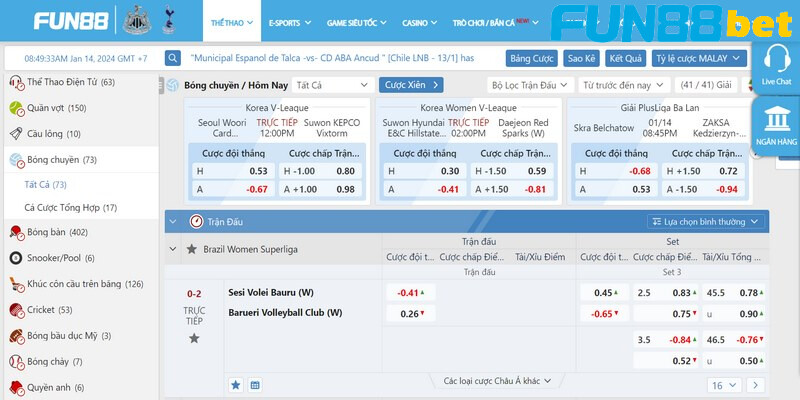Viewport: 800px width, 400px height.
Task: Open TRÒ CHƠI / BẮN CÁ menu
Action: [495, 23]
